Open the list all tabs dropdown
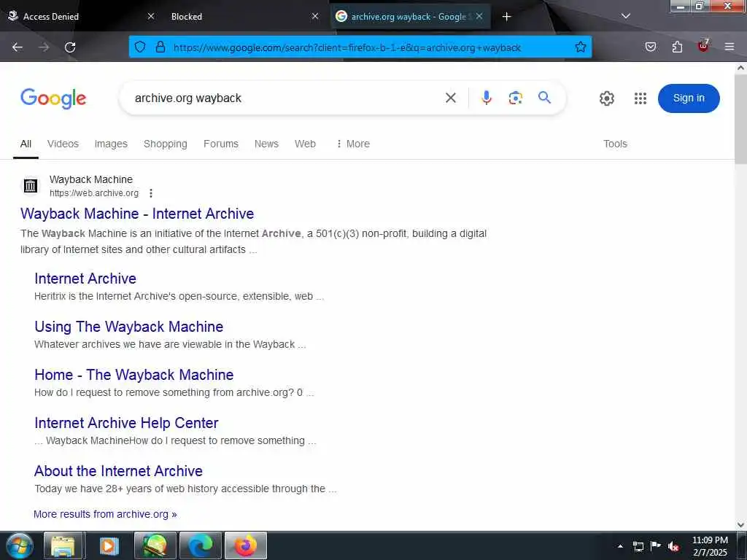 click(x=626, y=16)
